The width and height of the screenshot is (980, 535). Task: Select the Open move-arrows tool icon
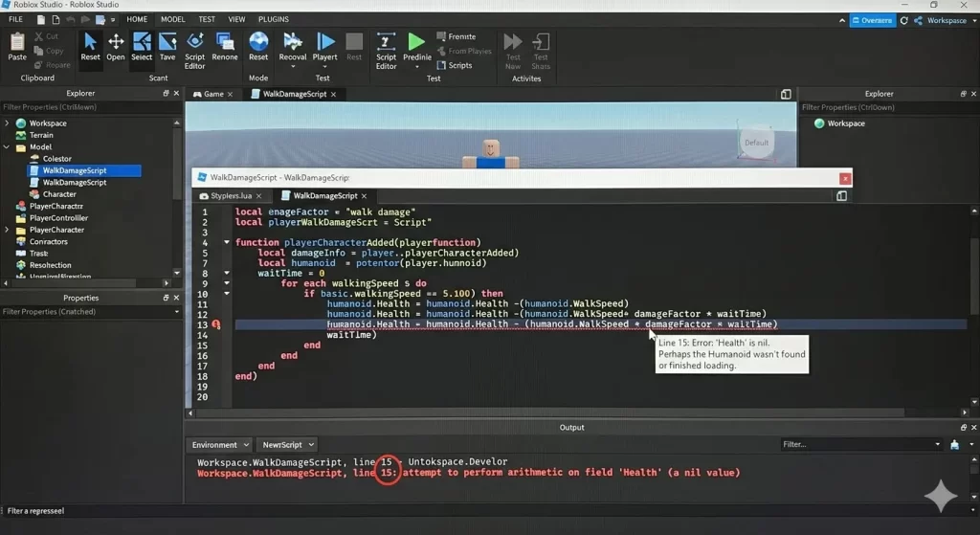tap(116, 41)
